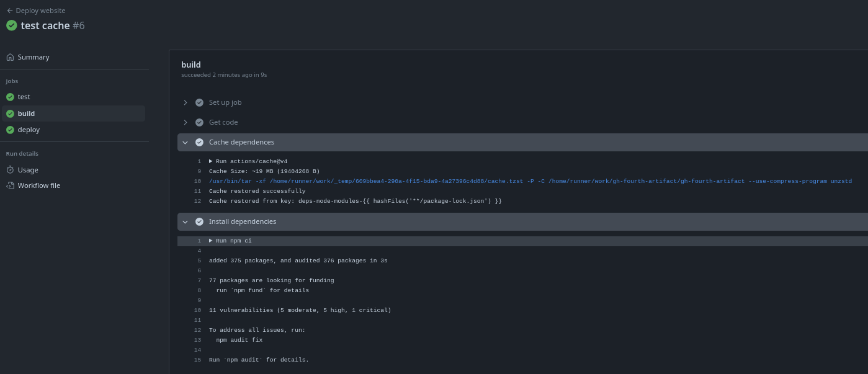Click the vertical scrollbar on the log panel

coord(865,186)
